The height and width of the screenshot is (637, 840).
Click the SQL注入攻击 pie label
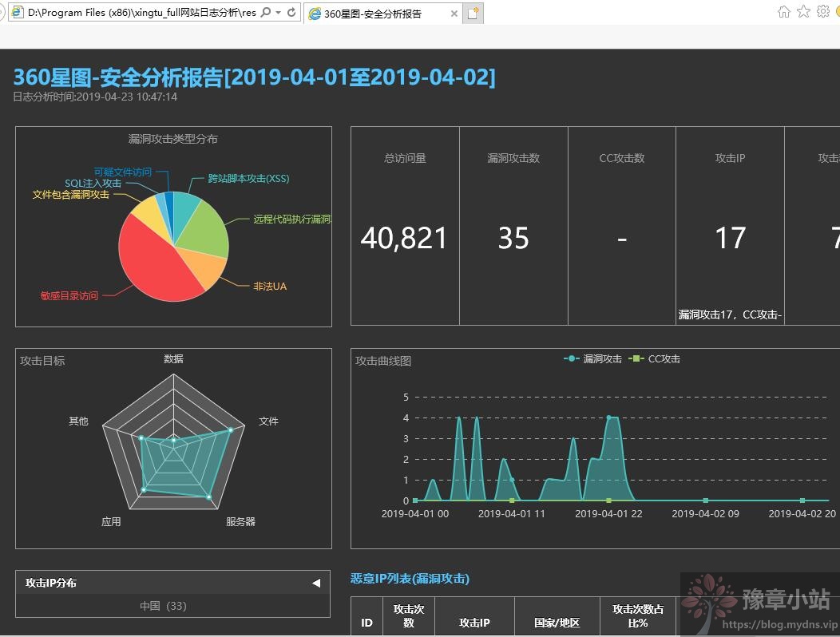click(93, 184)
